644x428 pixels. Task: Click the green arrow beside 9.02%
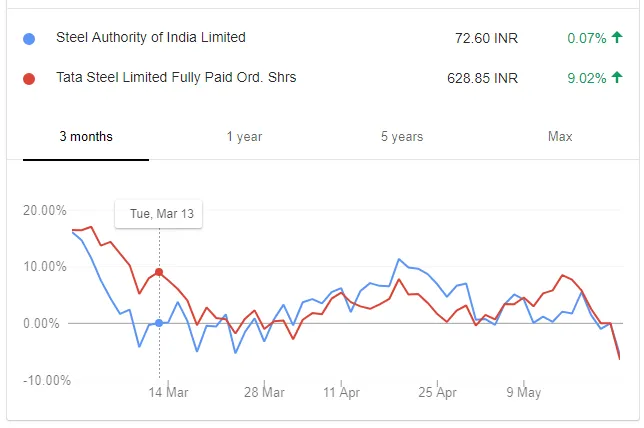pos(616,78)
